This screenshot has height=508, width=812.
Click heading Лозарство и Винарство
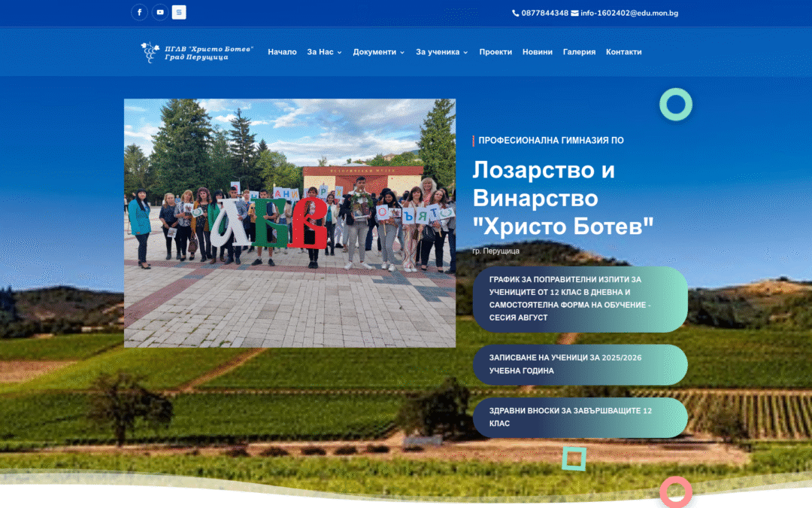(x=563, y=198)
